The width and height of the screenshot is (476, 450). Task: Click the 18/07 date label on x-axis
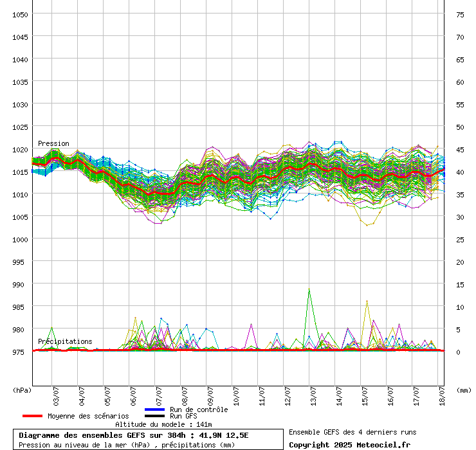pyautogui.click(x=443, y=396)
